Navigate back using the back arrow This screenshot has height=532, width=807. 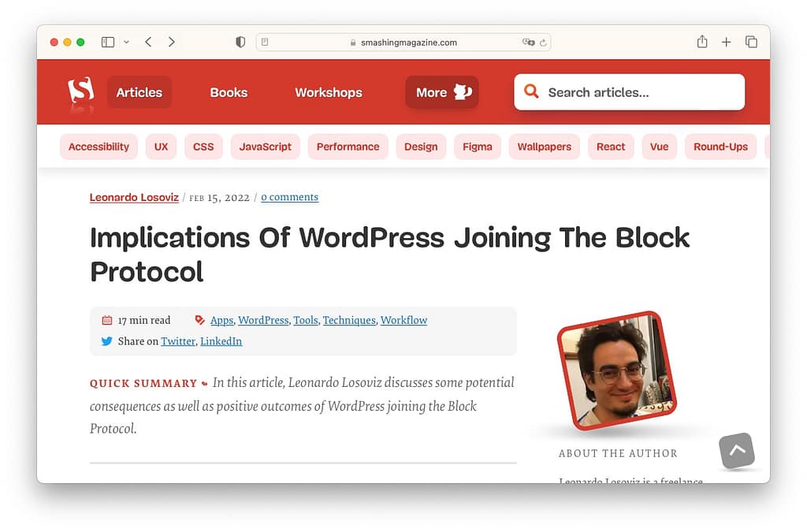pyautogui.click(x=148, y=42)
